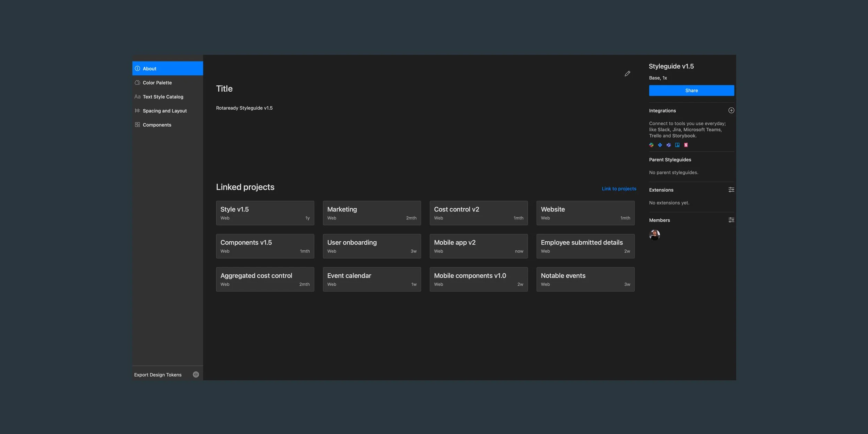Click the pencil edit icon
Viewport: 868px width, 434px height.
627,74
